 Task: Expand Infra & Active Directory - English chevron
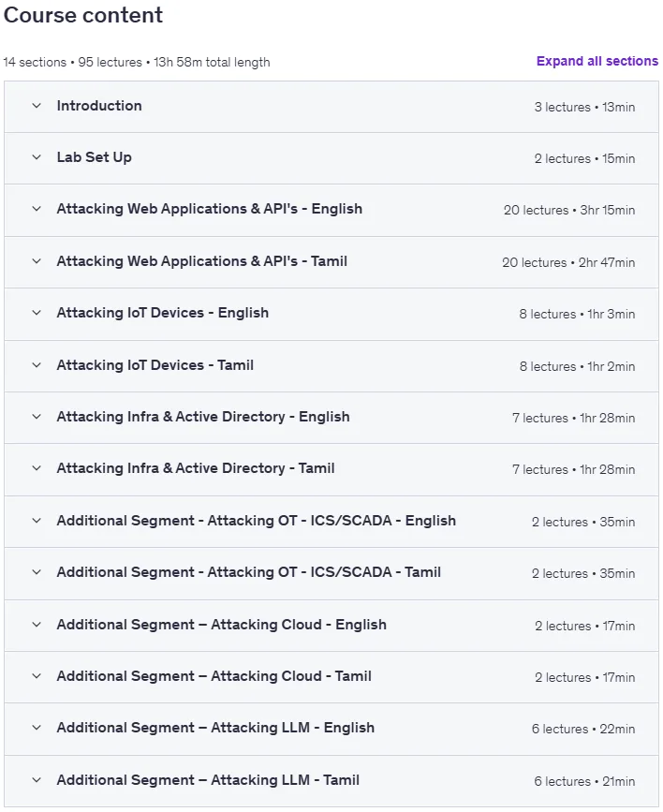point(37,417)
